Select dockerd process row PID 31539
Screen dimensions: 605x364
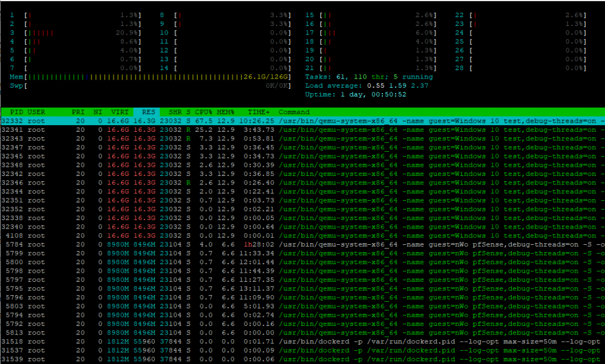pos(302,359)
